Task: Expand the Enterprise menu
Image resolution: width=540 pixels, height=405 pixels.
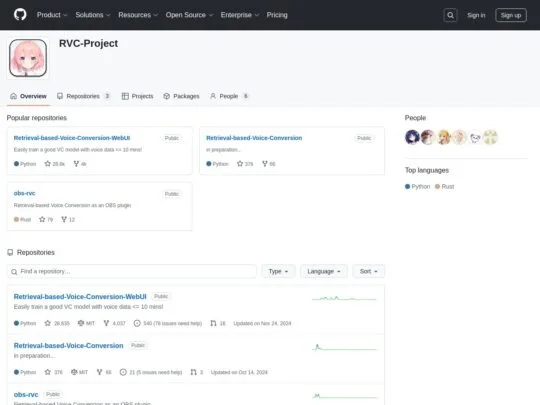Action: (x=239, y=15)
